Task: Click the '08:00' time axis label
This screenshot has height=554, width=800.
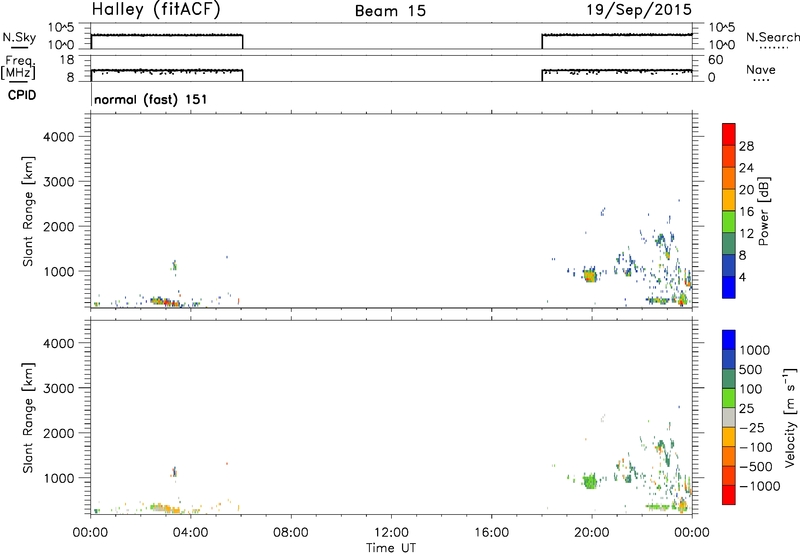Action: pos(291,533)
